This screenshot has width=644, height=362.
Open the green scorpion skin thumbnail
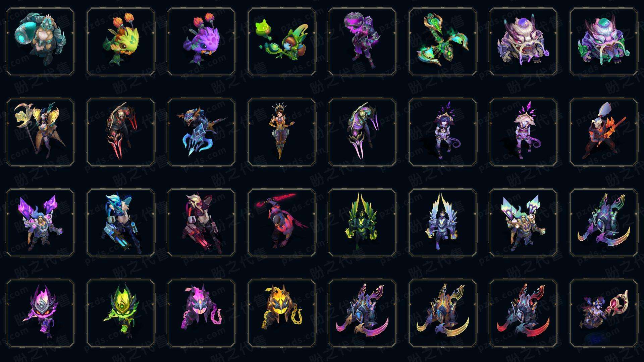click(443, 42)
